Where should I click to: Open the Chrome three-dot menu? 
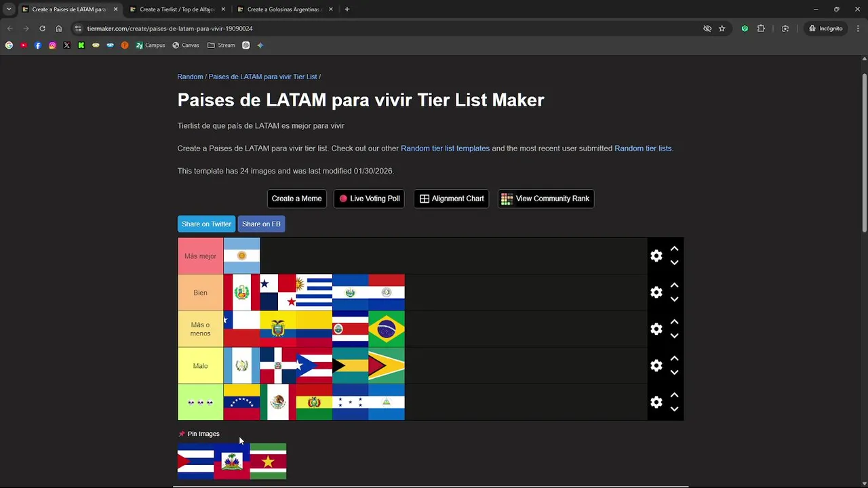[x=856, y=28]
